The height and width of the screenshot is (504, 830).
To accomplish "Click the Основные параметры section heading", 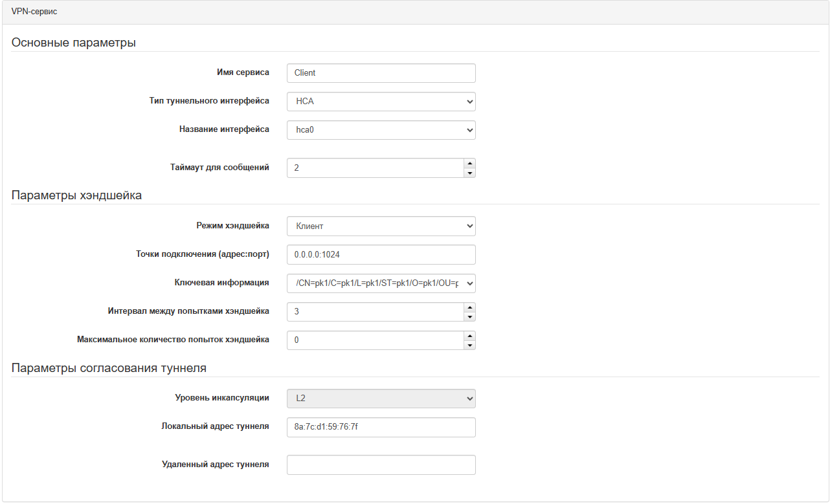I will click(74, 43).
